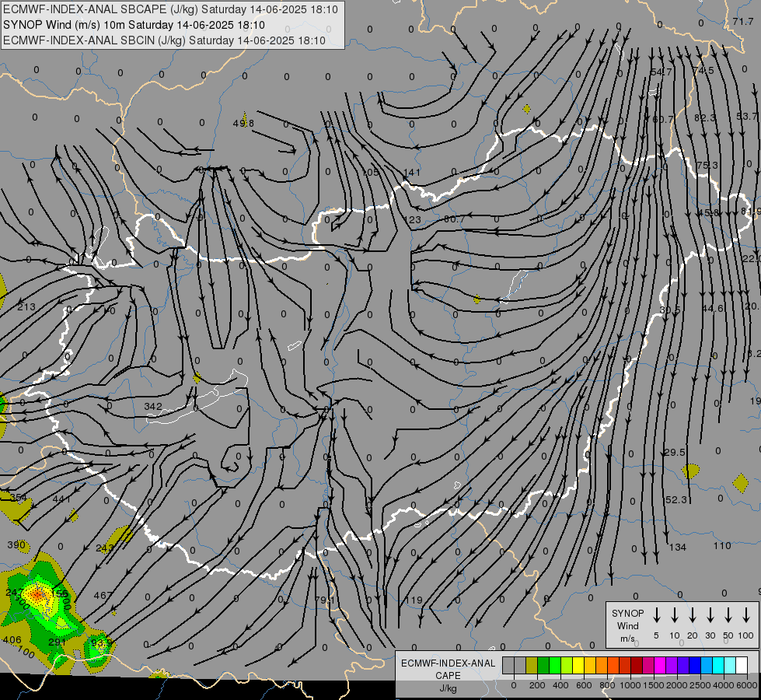Select the SBCIN header line
Viewport: 761px width, 700px height.
pyautogui.click(x=164, y=40)
